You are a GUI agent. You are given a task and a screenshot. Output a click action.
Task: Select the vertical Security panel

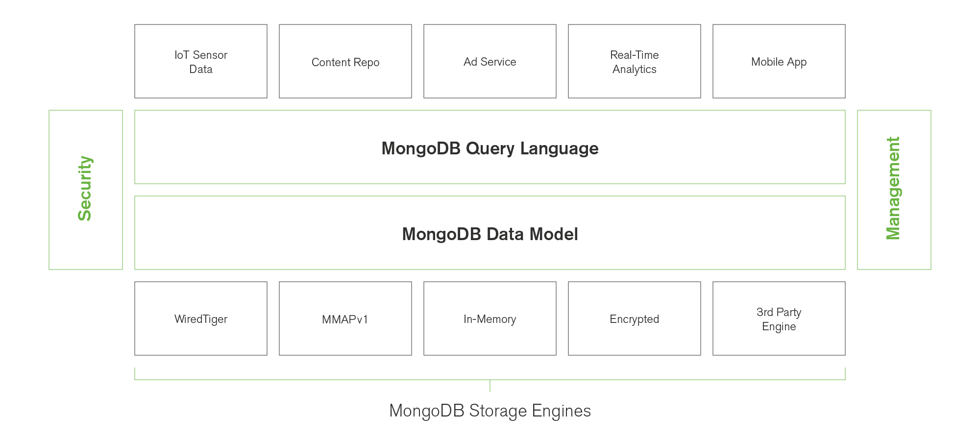pos(86,190)
